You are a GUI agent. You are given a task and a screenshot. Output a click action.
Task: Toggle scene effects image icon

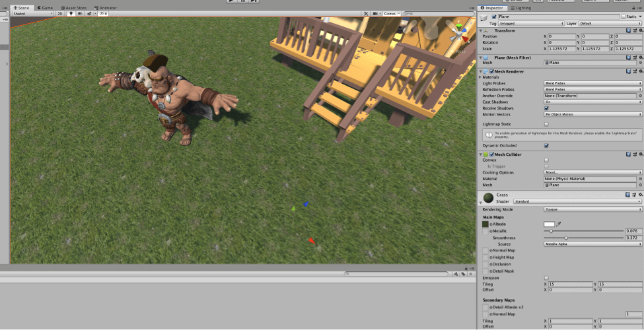pyautogui.click(x=90, y=14)
